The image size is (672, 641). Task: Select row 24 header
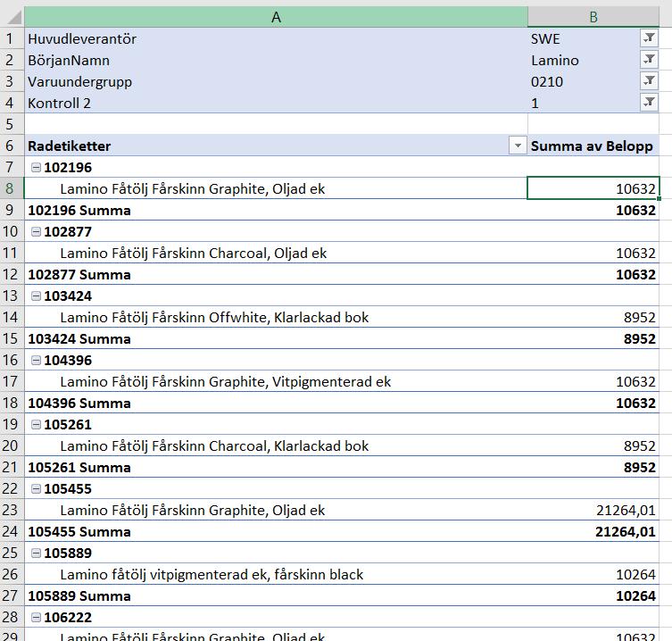(10, 532)
